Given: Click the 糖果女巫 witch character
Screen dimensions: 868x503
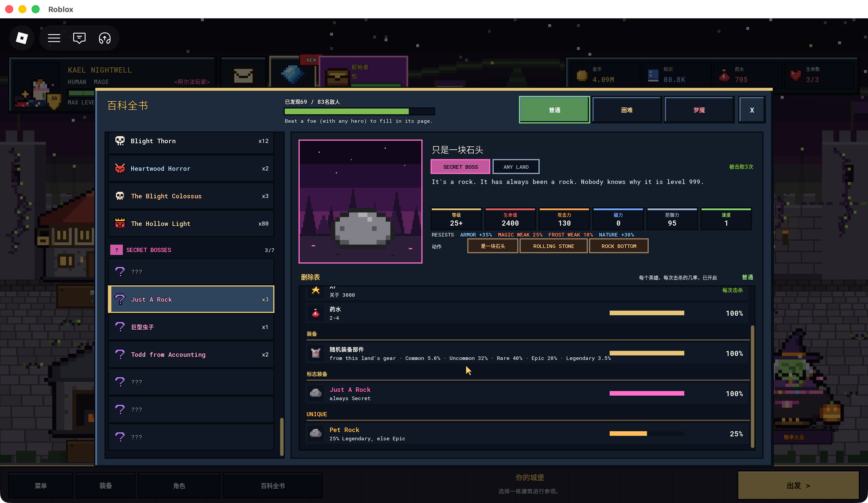Looking at the screenshot, I should click(803, 379).
